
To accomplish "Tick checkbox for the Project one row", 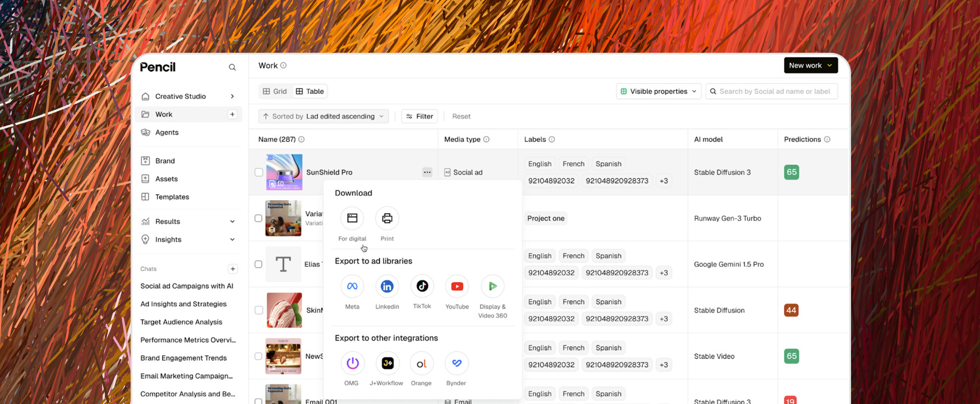I will click(x=258, y=218).
